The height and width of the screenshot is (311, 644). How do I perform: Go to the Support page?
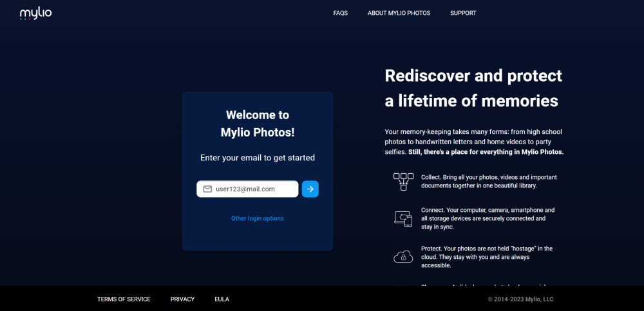(463, 13)
